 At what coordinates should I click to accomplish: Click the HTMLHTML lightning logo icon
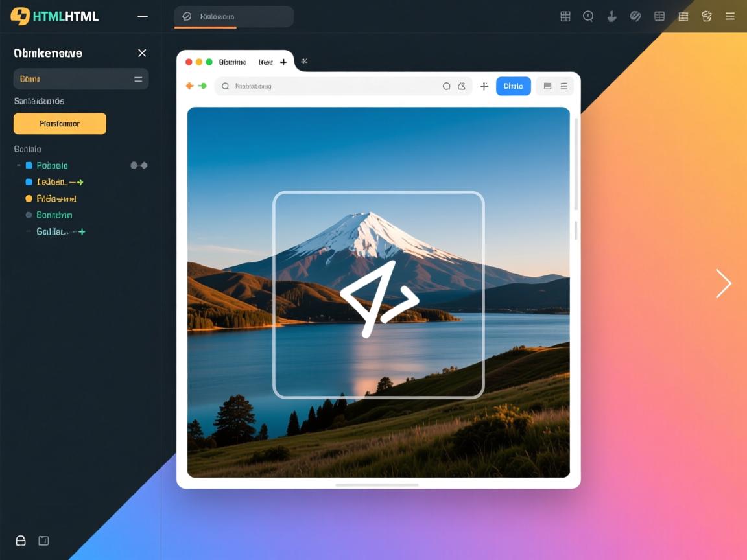(x=20, y=16)
